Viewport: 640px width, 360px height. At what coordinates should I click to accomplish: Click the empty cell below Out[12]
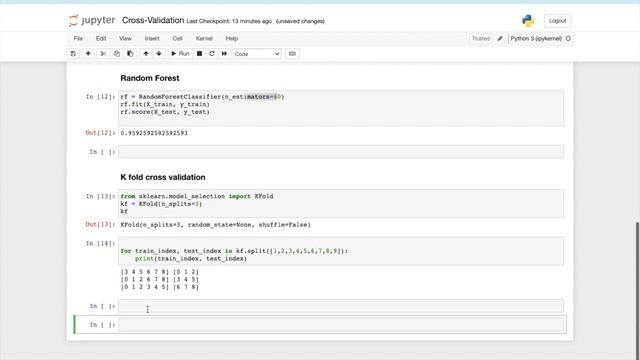click(x=341, y=152)
